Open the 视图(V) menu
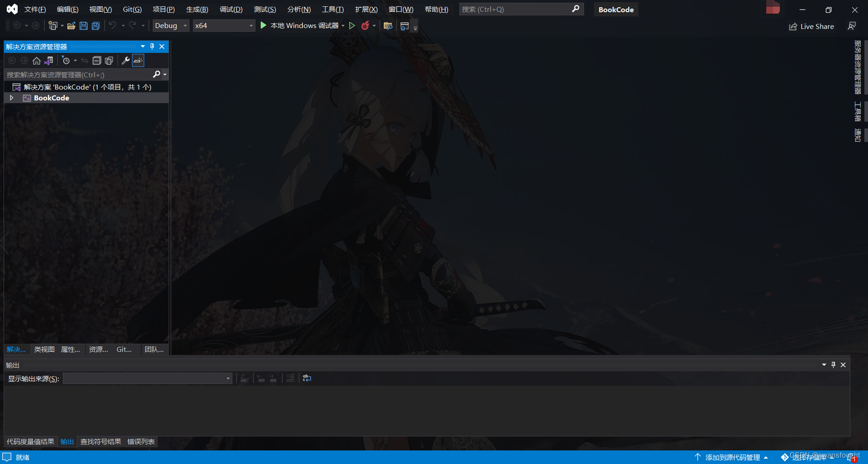This screenshot has width=868, height=464. point(100,9)
